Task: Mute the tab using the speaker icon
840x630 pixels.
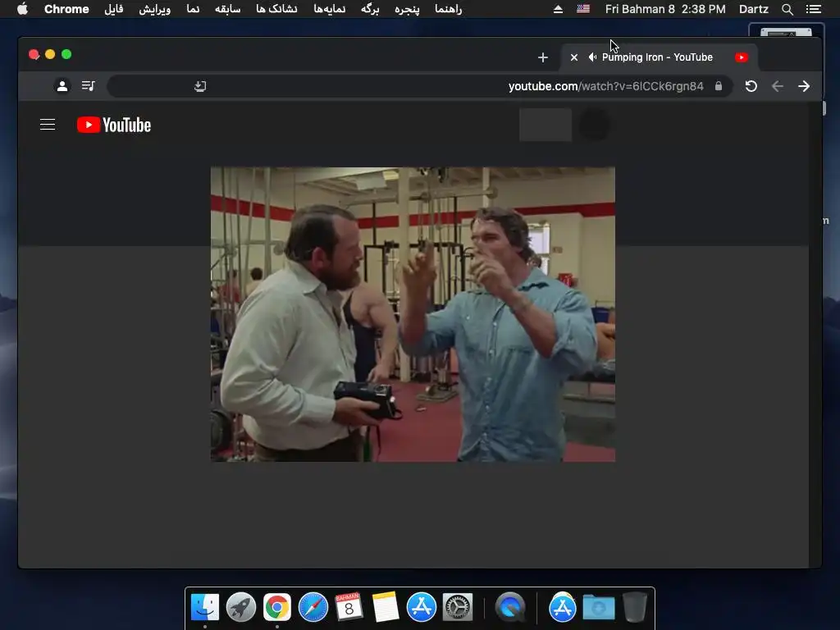Action: click(x=592, y=57)
